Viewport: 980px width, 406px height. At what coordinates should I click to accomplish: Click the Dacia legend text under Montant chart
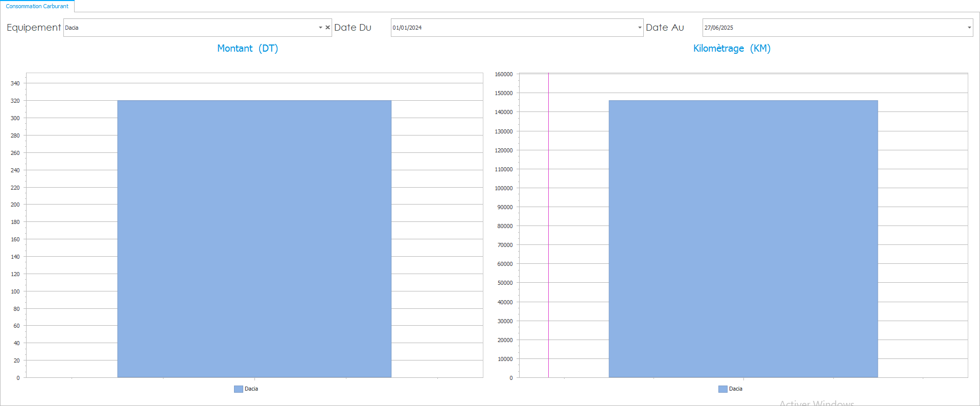pos(251,389)
